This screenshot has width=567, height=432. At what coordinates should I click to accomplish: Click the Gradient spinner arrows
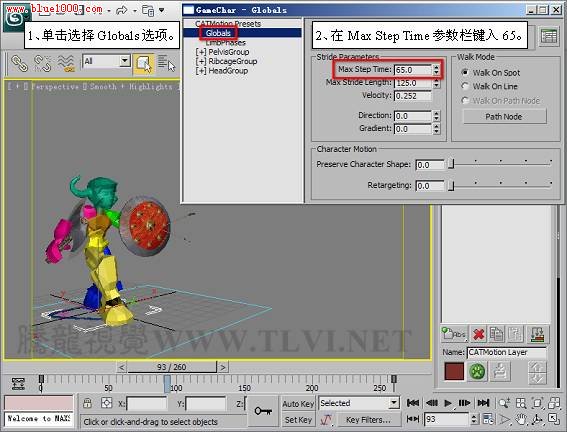pos(436,129)
